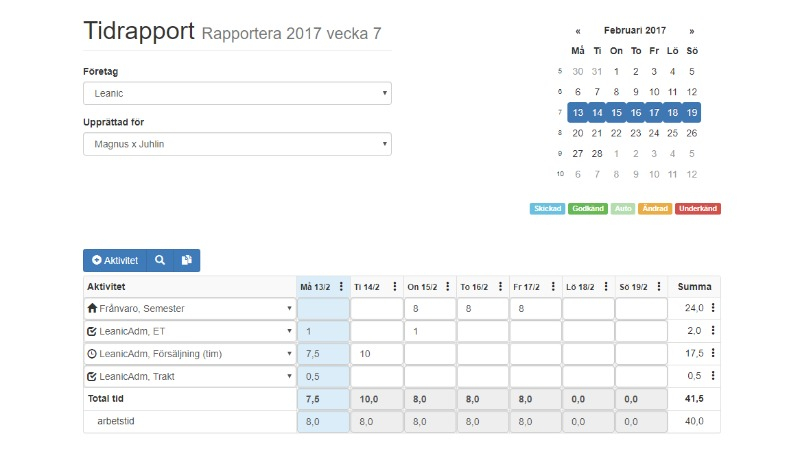
Task: Open the Företag dropdown showing Leanic
Action: click(237, 93)
